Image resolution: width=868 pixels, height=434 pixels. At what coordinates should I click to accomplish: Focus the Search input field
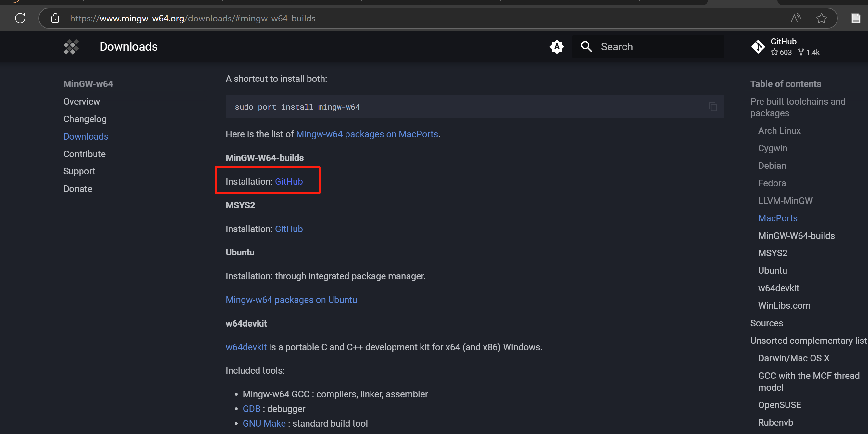[648, 47]
